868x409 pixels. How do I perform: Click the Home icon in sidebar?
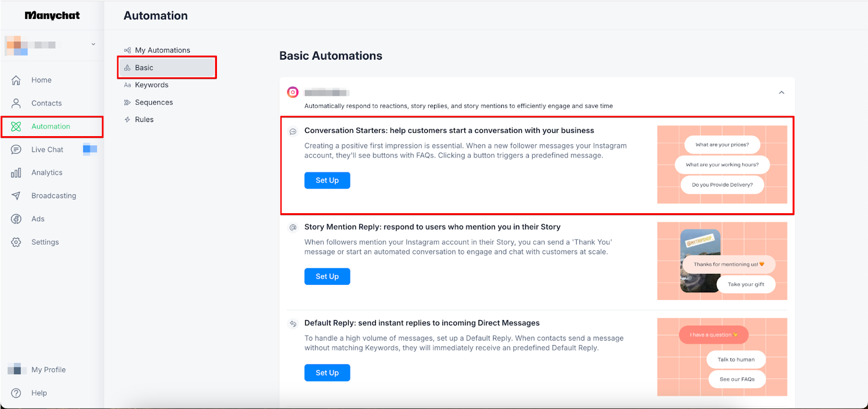click(x=16, y=80)
